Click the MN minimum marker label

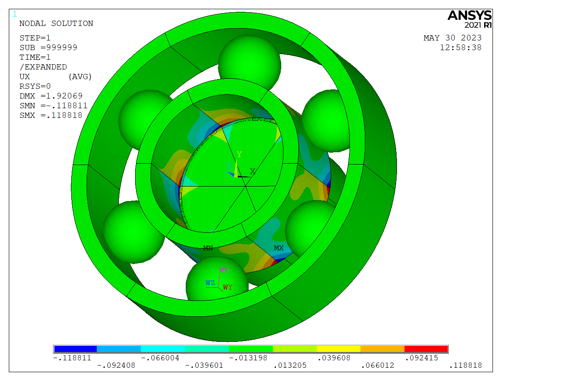(208, 248)
